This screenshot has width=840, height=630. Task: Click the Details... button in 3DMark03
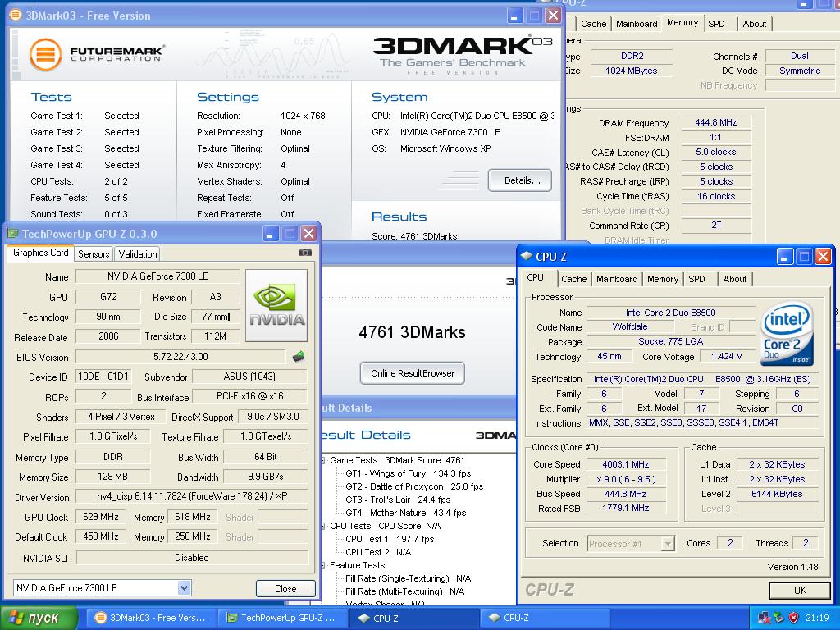click(520, 180)
